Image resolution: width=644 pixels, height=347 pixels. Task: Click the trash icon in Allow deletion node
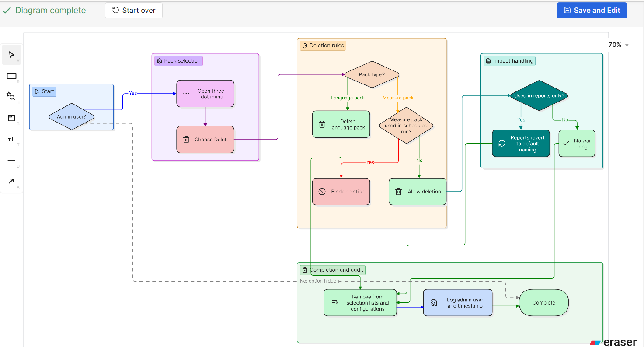pyautogui.click(x=398, y=192)
